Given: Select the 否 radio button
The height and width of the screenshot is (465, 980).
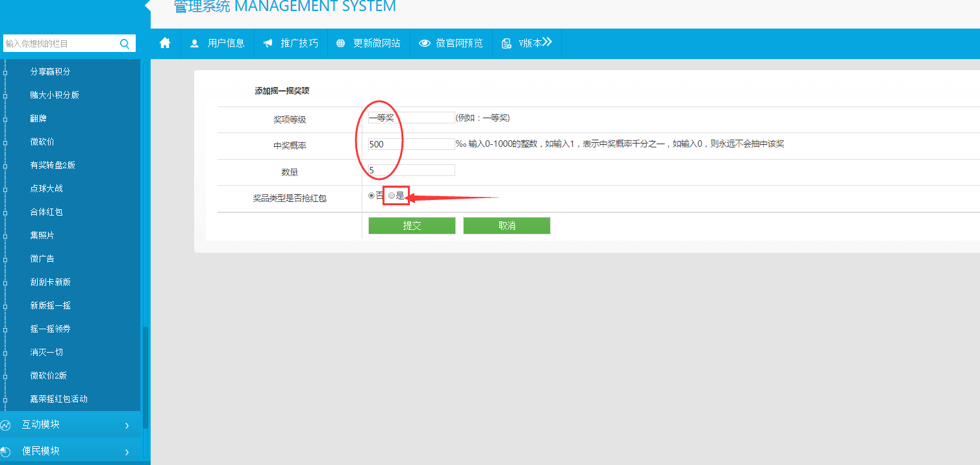Looking at the screenshot, I should tap(371, 195).
